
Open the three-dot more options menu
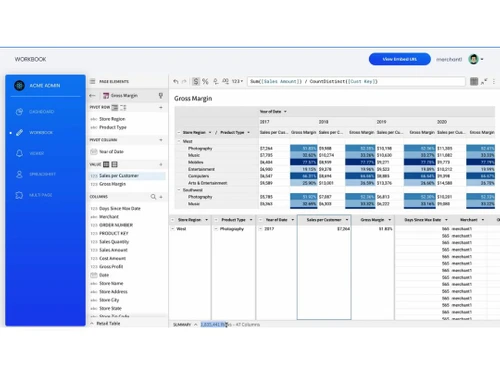(494, 81)
